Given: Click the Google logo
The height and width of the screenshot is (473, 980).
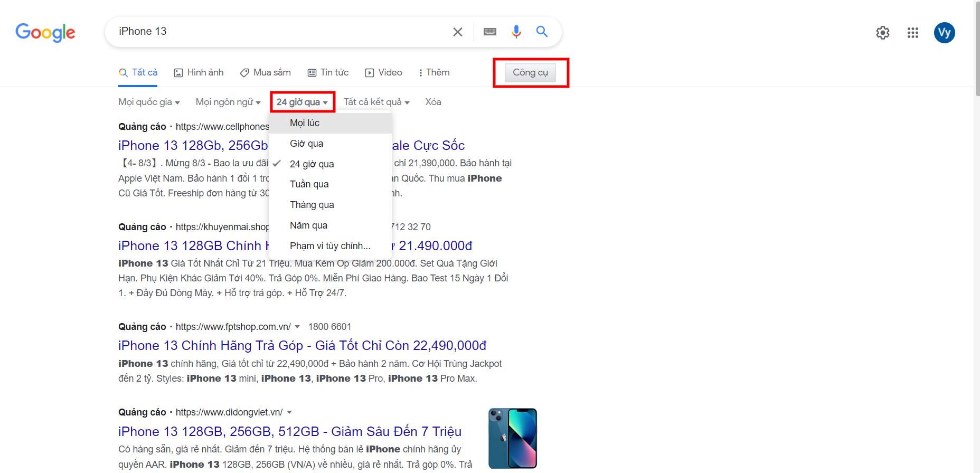Looking at the screenshot, I should click(x=45, y=32).
